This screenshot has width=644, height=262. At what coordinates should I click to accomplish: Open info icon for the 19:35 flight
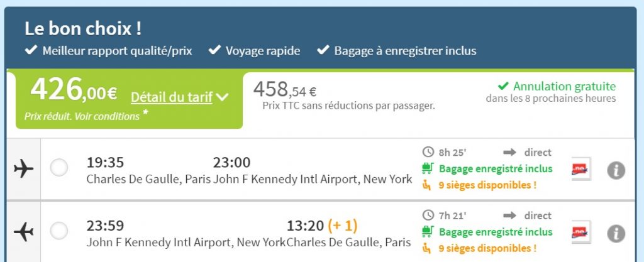[616, 170]
